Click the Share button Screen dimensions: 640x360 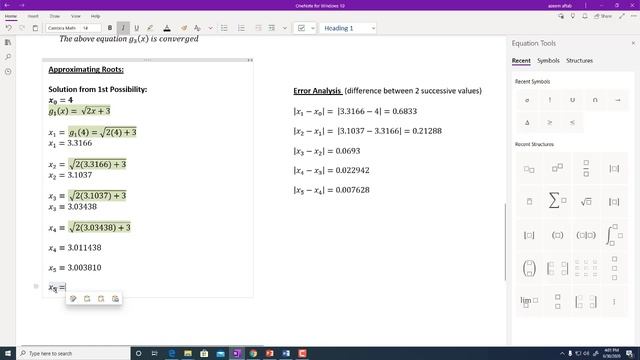click(603, 16)
